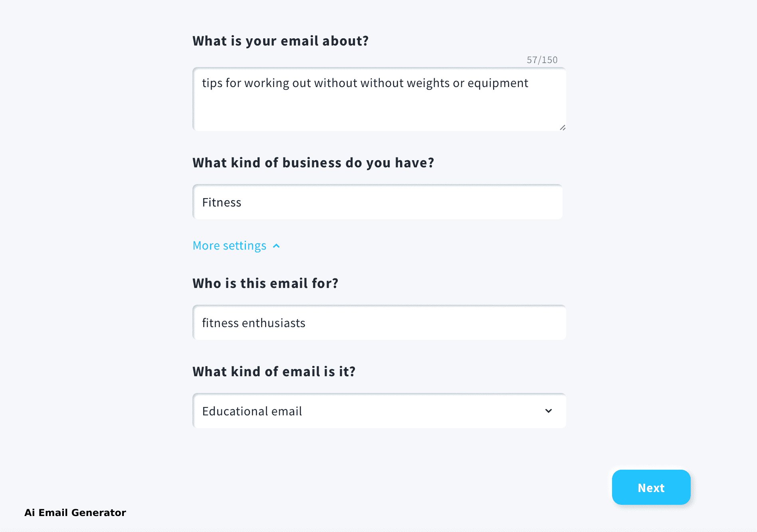This screenshot has width=757, height=532.
Task: Collapse the More settings section
Action: click(x=237, y=246)
